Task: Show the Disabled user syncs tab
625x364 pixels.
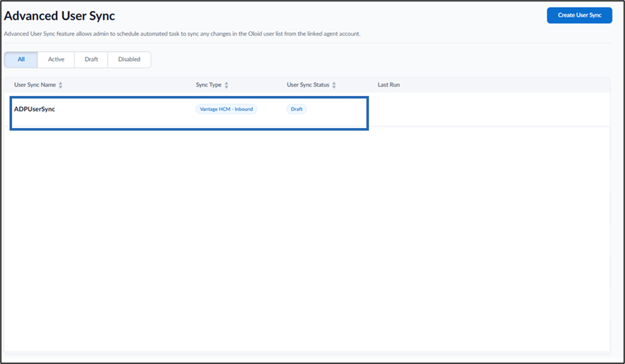Action: click(x=129, y=59)
